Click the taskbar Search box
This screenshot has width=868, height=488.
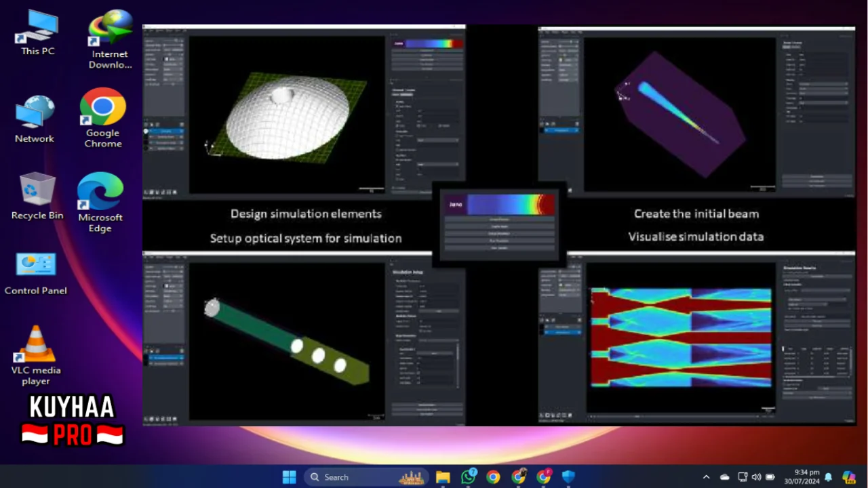click(366, 477)
